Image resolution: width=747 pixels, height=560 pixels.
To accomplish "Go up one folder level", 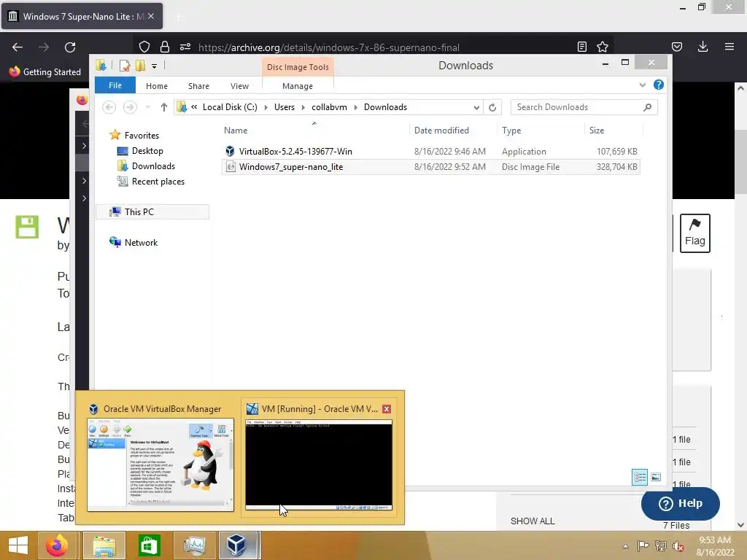I will [x=164, y=107].
